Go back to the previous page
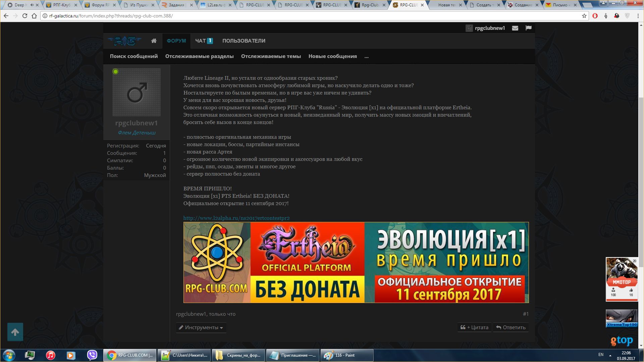 [6, 16]
